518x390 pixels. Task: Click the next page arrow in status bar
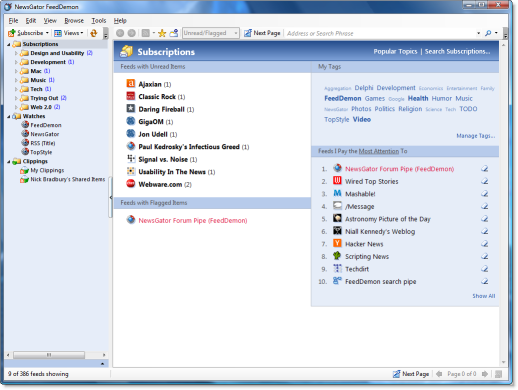(x=485, y=374)
